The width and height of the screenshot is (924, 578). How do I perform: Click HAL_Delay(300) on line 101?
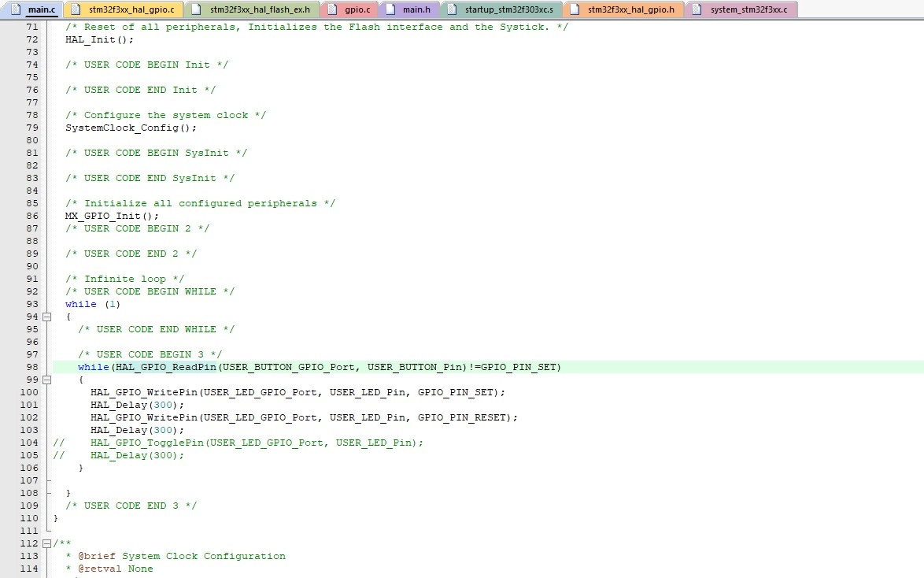(x=137, y=406)
